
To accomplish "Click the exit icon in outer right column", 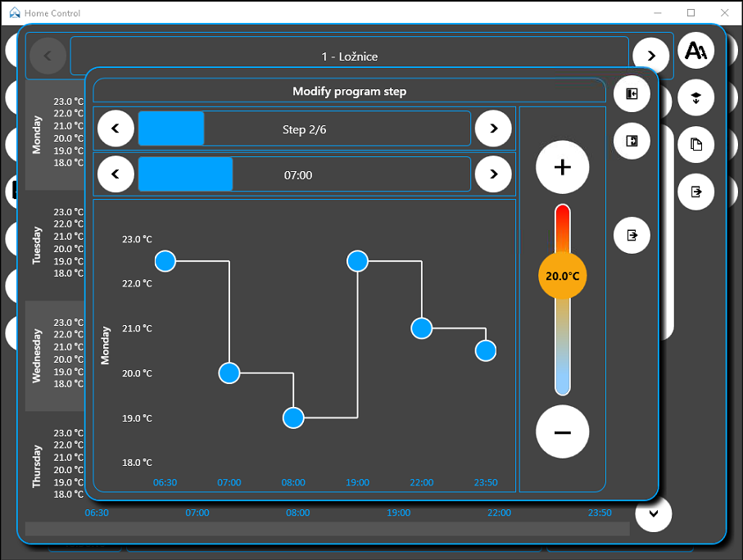I will click(695, 192).
